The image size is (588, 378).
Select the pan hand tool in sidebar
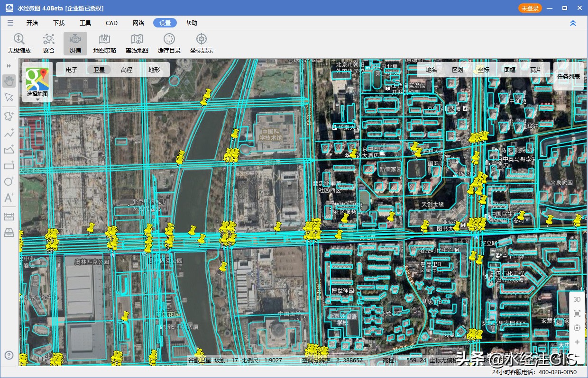click(9, 81)
